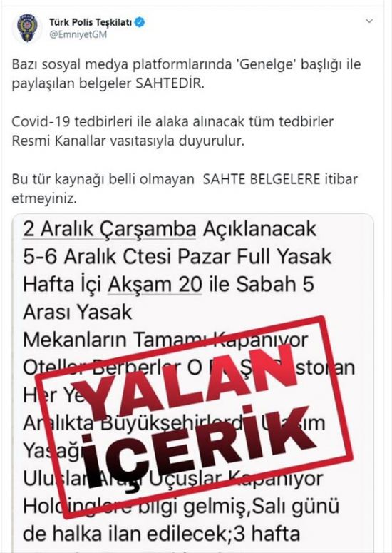Visit the @EmniyetGM handle
The width and height of the screenshot is (392, 553).
[78, 34]
